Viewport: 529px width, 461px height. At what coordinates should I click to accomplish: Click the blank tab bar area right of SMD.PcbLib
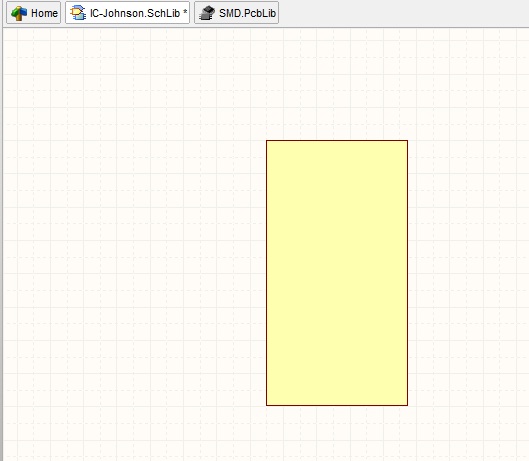(403, 13)
